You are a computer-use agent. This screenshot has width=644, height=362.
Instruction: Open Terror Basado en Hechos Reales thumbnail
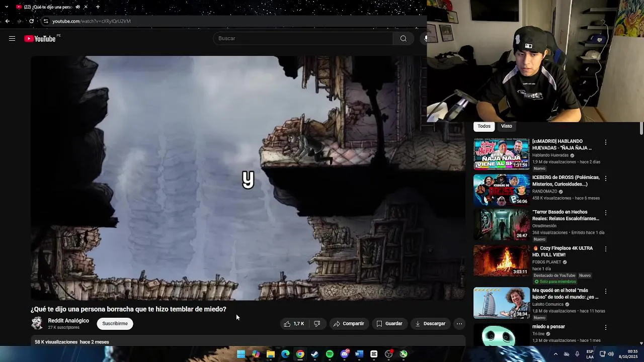502,225
